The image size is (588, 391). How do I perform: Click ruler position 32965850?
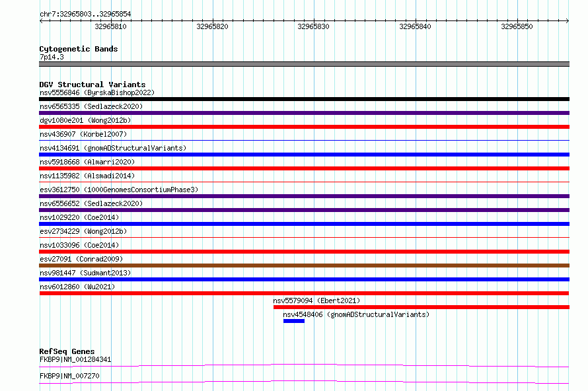click(517, 26)
